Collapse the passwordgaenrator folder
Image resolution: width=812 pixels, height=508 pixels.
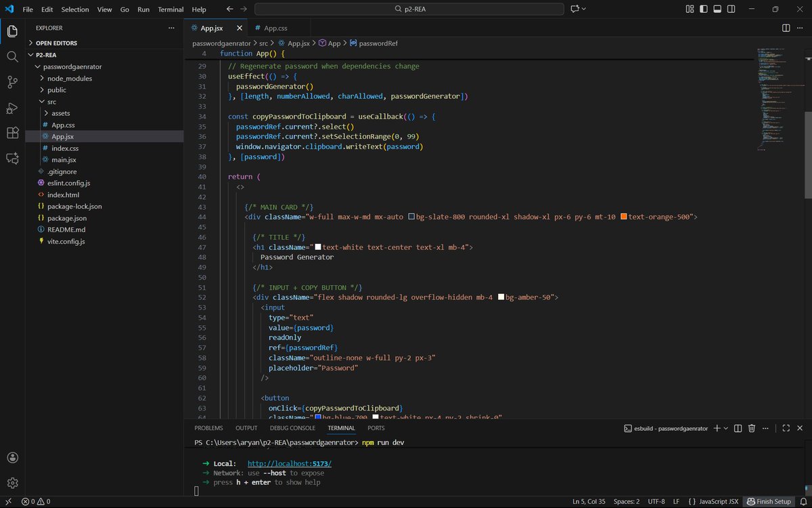[x=105, y=66]
